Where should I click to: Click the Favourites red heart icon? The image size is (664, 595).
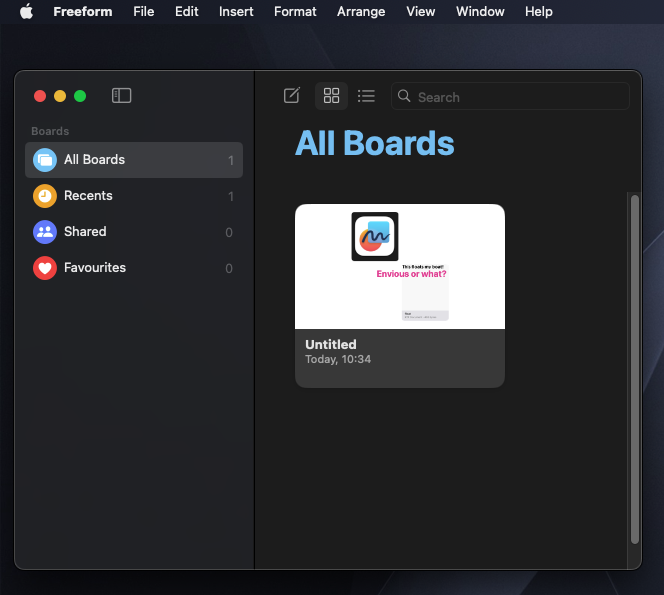[x=45, y=268]
